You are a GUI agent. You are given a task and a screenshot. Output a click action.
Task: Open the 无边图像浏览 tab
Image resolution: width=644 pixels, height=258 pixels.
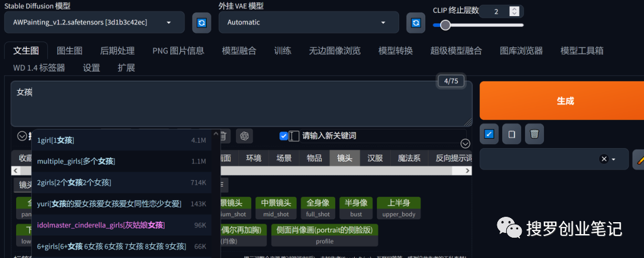click(335, 51)
